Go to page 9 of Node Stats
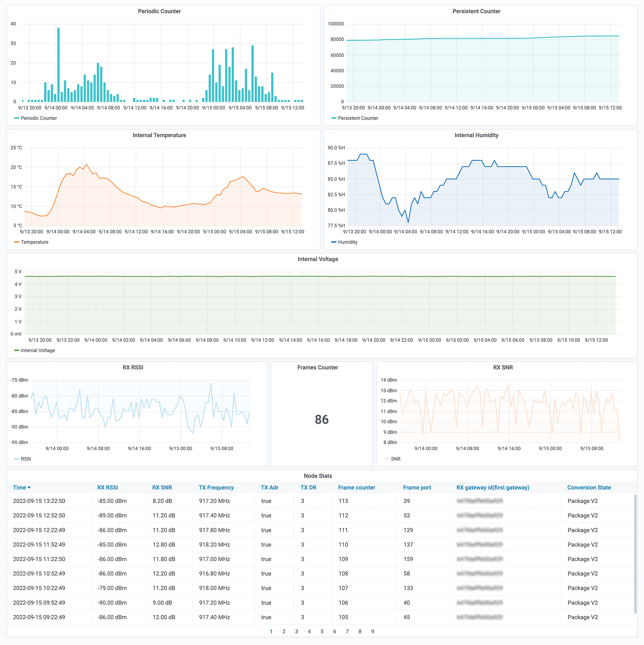644x645 pixels. (373, 631)
